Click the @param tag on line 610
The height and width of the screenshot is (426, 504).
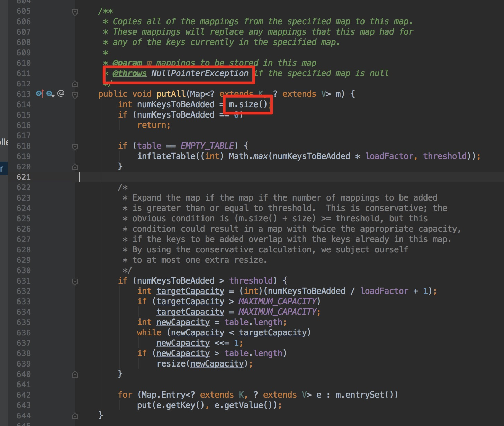(x=127, y=63)
